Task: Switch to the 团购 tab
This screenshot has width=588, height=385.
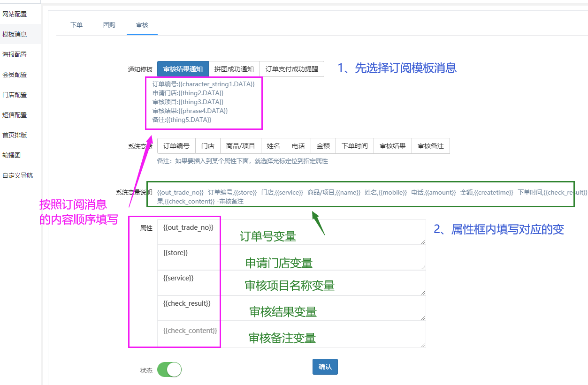Action: click(109, 25)
